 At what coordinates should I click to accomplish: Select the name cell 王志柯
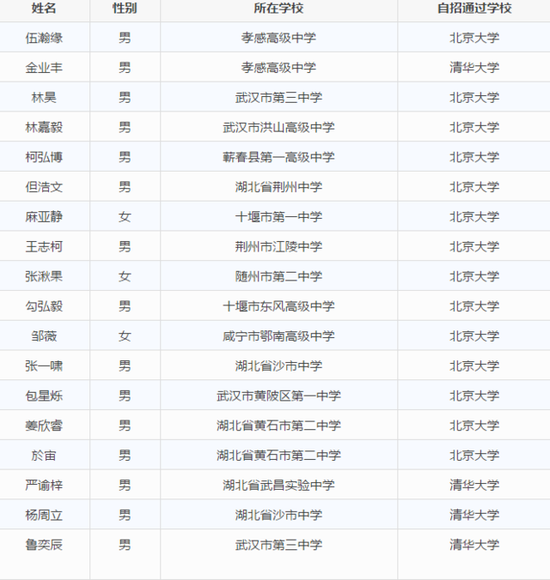(44, 247)
